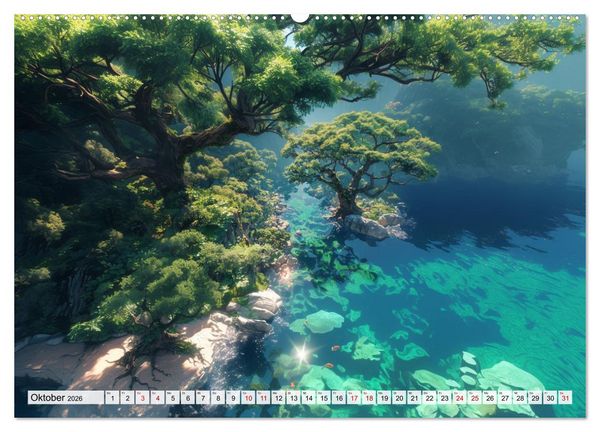
Task: Click day 30 in the date row
Action: point(550,398)
